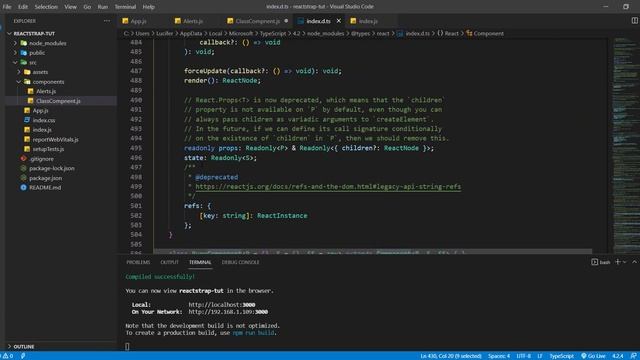Screen dimensions: 640x360
Task: Switch to the index.js editor tab
Action: (368, 21)
